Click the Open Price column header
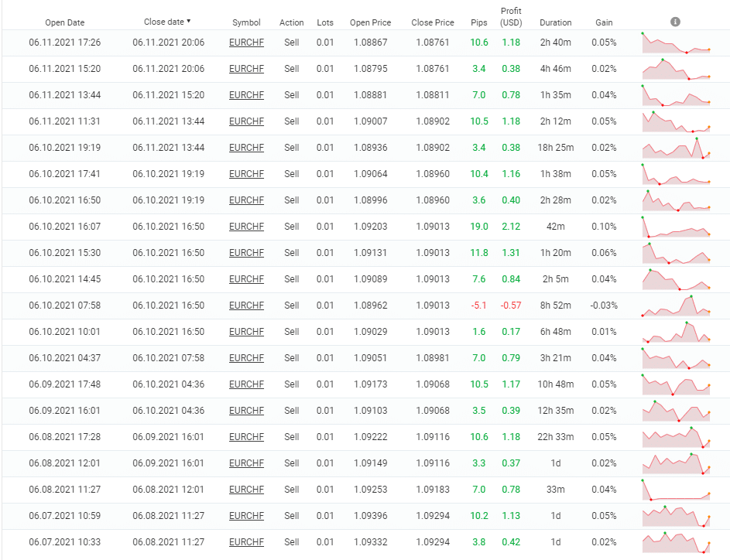730x560 pixels. (370, 22)
